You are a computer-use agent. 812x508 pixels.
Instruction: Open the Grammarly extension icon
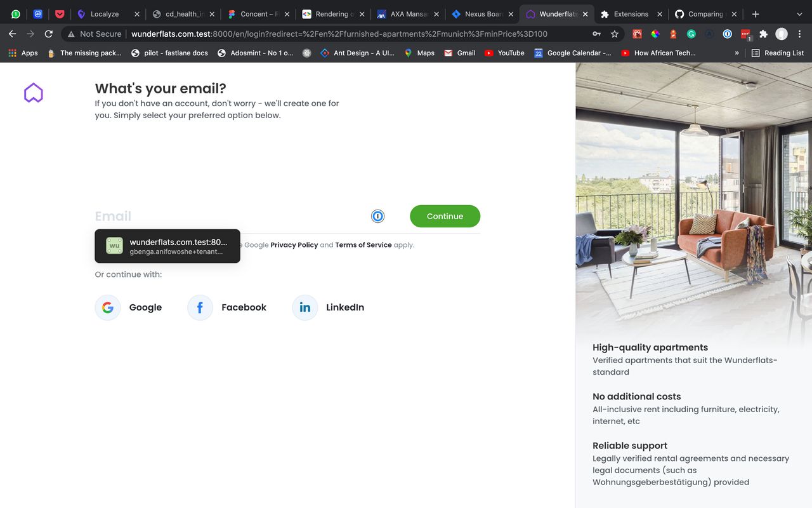click(691, 34)
